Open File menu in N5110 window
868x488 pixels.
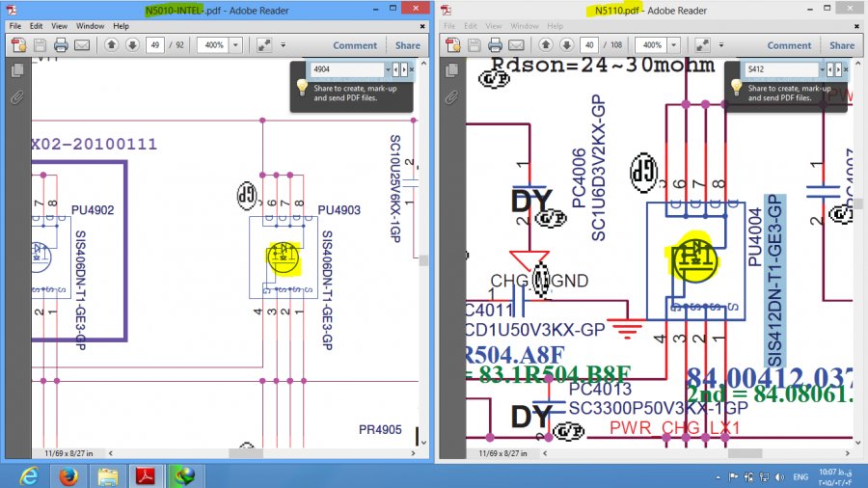pos(449,26)
